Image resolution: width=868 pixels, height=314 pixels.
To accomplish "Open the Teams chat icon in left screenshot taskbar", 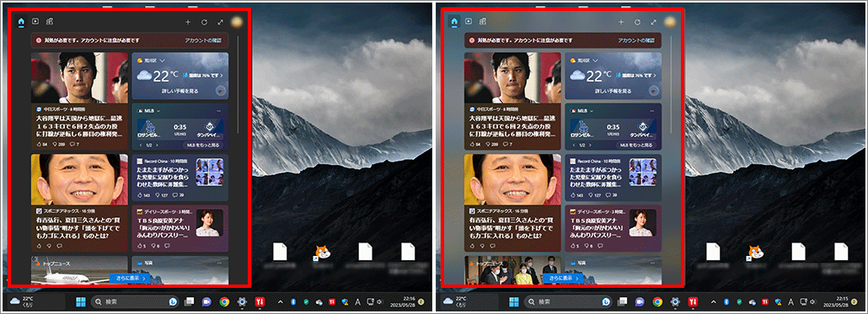I will [206, 302].
